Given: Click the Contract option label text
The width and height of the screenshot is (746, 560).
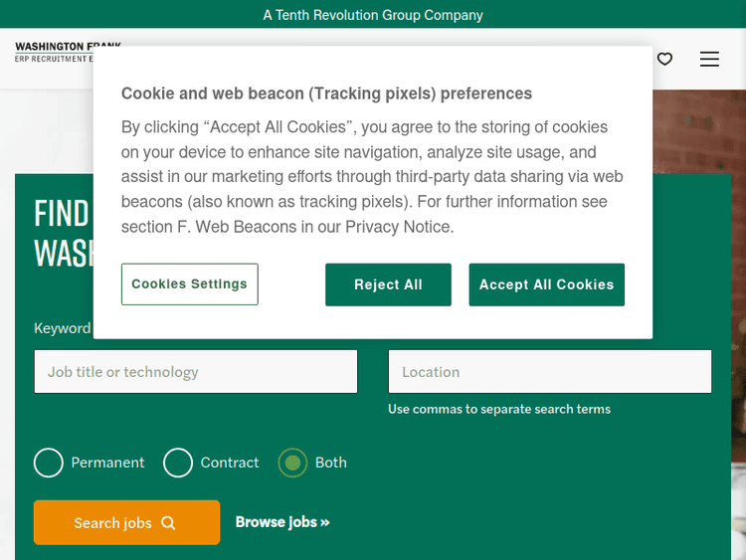Looking at the screenshot, I should click(x=230, y=463).
